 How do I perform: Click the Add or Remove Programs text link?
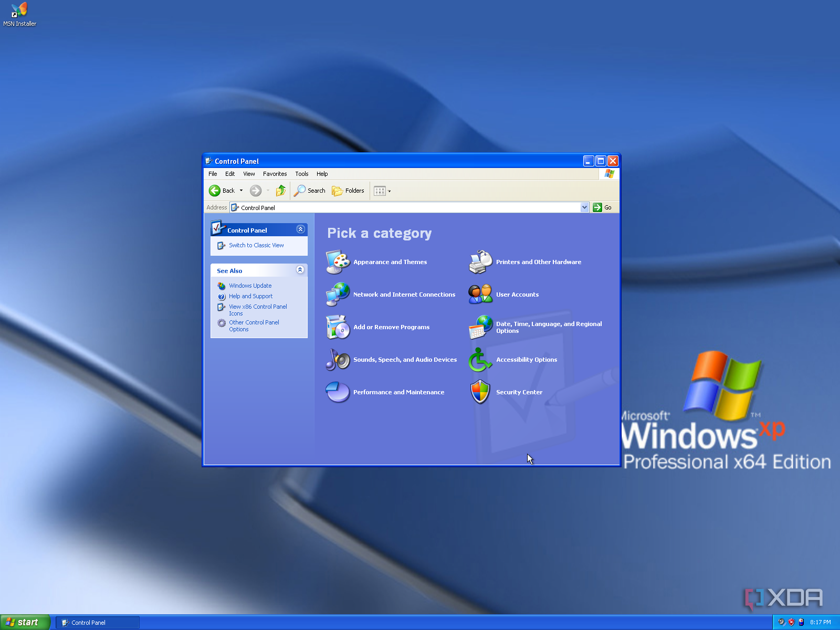point(392,327)
